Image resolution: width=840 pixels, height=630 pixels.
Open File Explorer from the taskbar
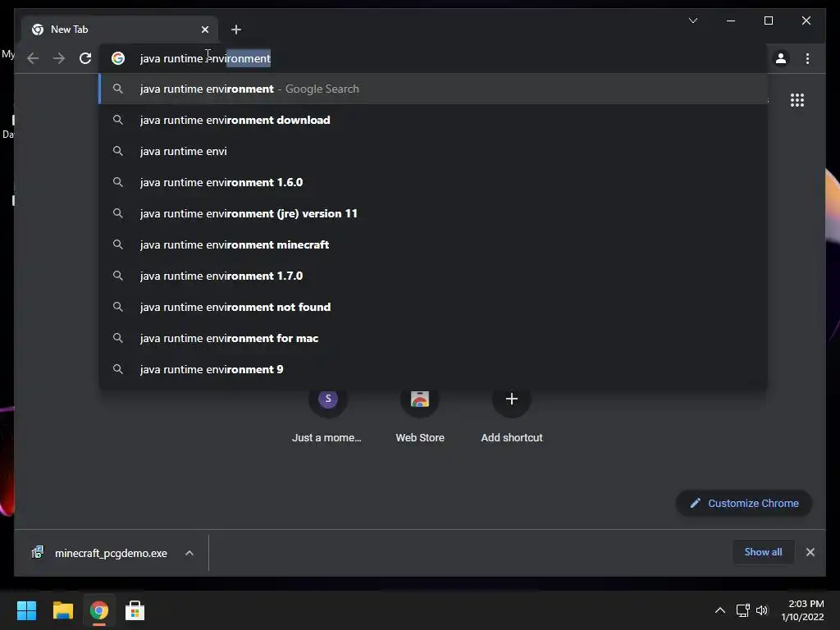pyautogui.click(x=62, y=610)
